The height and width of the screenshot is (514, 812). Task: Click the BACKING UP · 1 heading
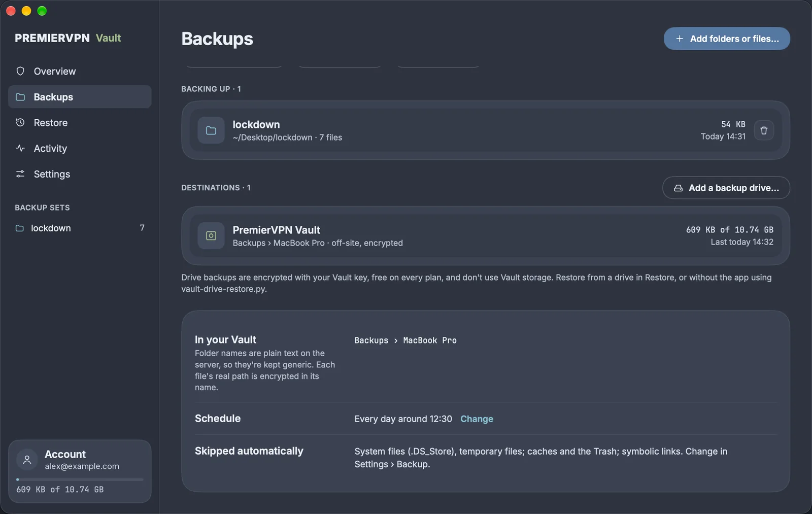click(x=211, y=89)
